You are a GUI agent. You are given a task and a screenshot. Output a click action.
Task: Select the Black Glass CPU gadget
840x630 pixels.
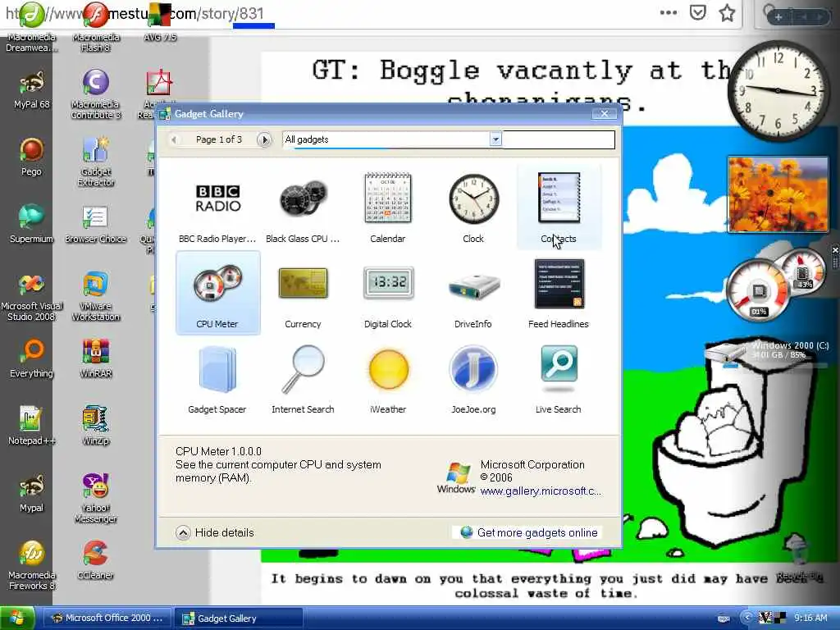point(303,208)
